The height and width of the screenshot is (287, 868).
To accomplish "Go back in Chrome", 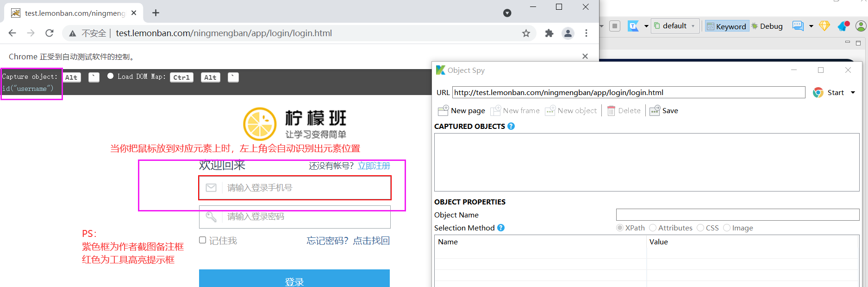I will pyautogui.click(x=12, y=33).
